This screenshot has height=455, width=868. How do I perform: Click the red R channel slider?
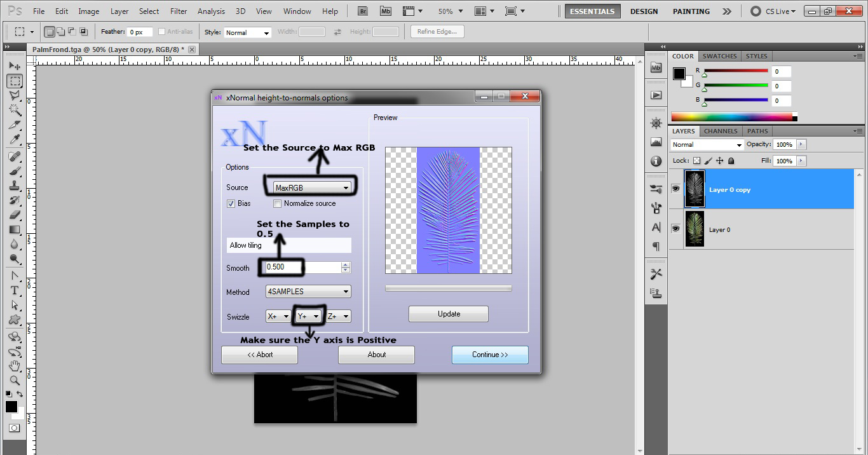[736, 71]
